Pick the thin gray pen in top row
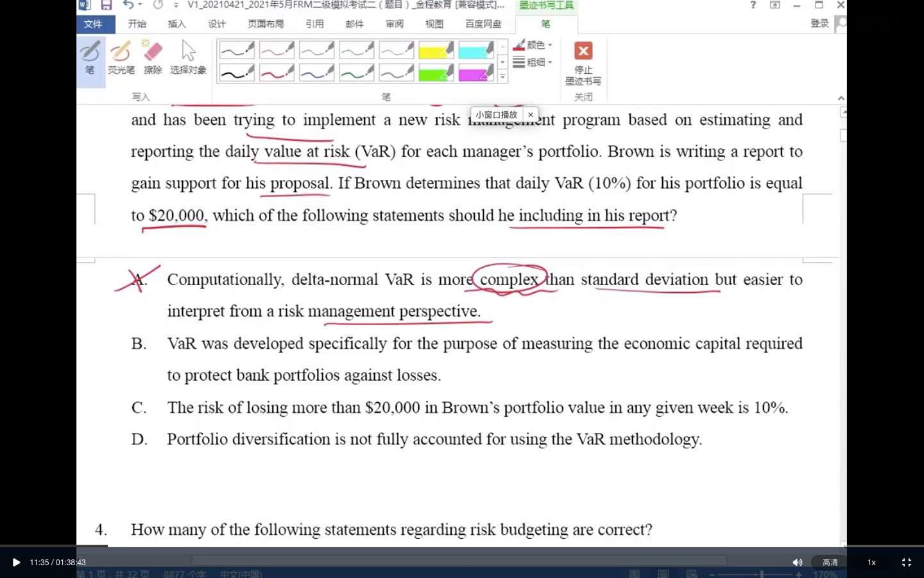The width and height of the screenshot is (924, 578). pyautogui.click(x=396, y=49)
